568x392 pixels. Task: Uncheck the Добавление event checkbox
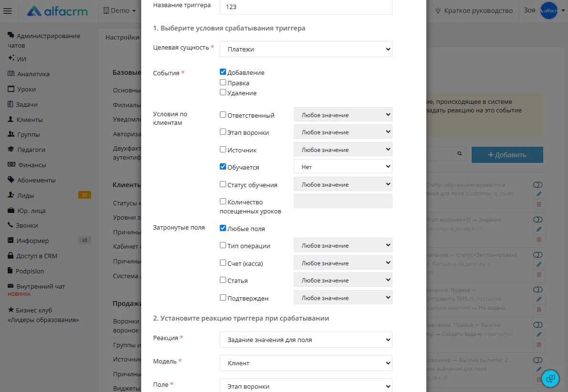(223, 72)
